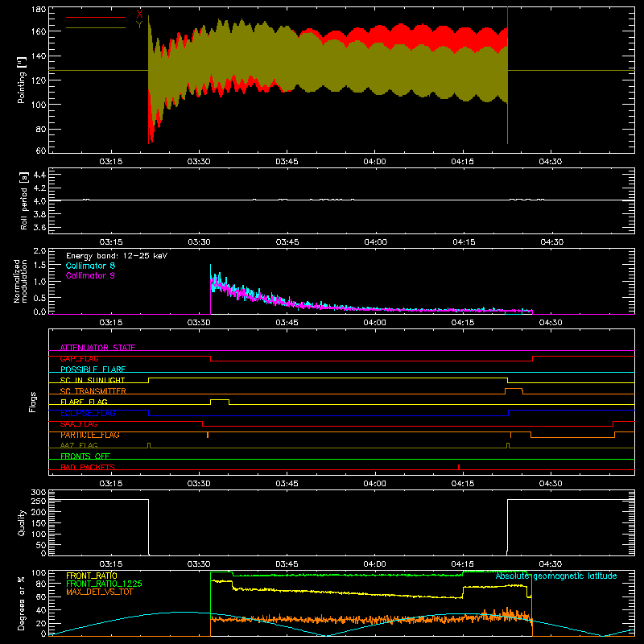Select the Roll period axis title
The image size is (644, 644).
pyautogui.click(x=24, y=200)
